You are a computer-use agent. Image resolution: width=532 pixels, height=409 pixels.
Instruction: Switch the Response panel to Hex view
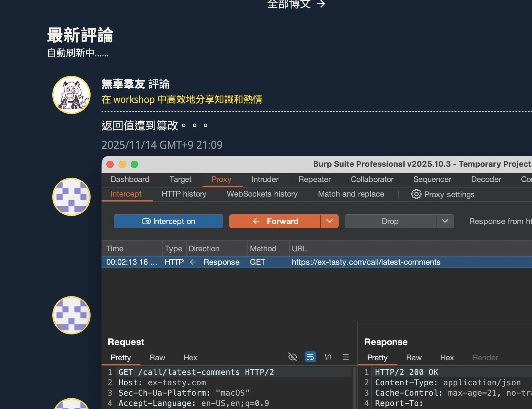pos(447,358)
